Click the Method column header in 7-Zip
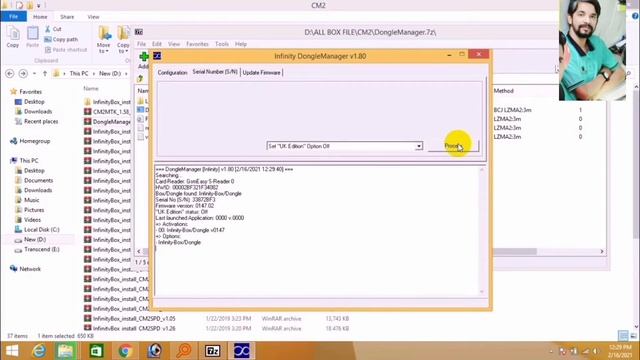The width and height of the screenshot is (640, 360). [503, 91]
